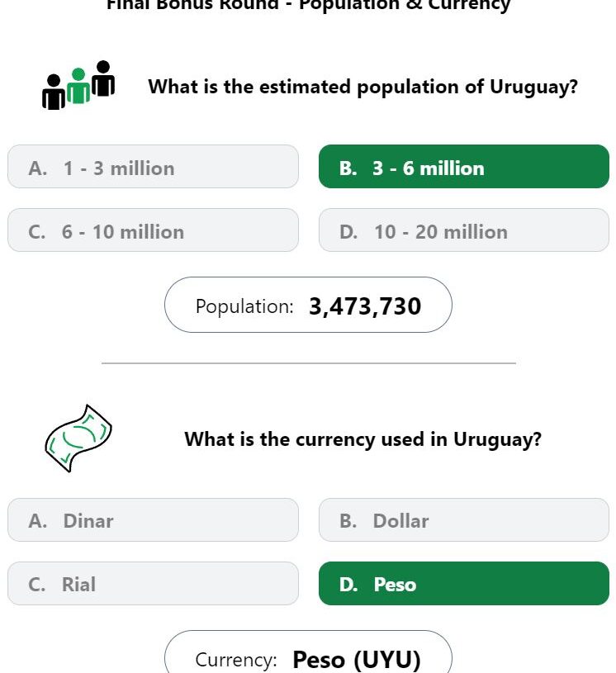Click the Peso (UYU) currency value text

(x=356, y=659)
